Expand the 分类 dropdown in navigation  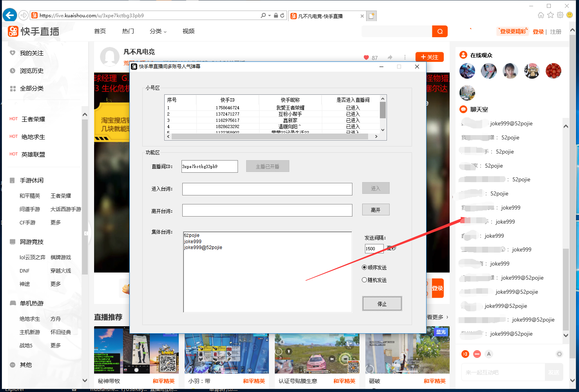point(158,31)
